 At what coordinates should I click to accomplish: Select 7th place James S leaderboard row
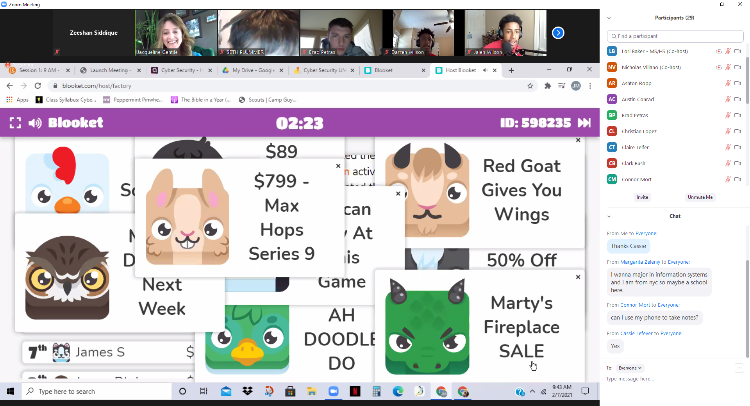[x=109, y=352]
